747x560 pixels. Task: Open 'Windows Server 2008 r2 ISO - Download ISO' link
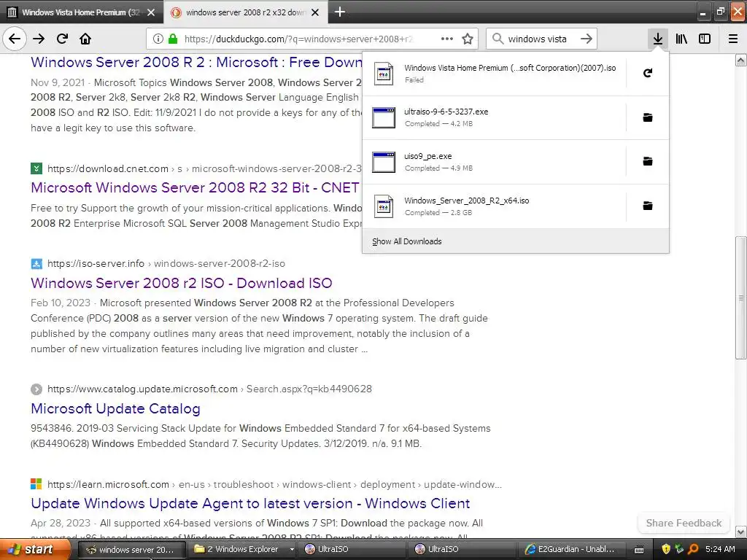tap(182, 284)
